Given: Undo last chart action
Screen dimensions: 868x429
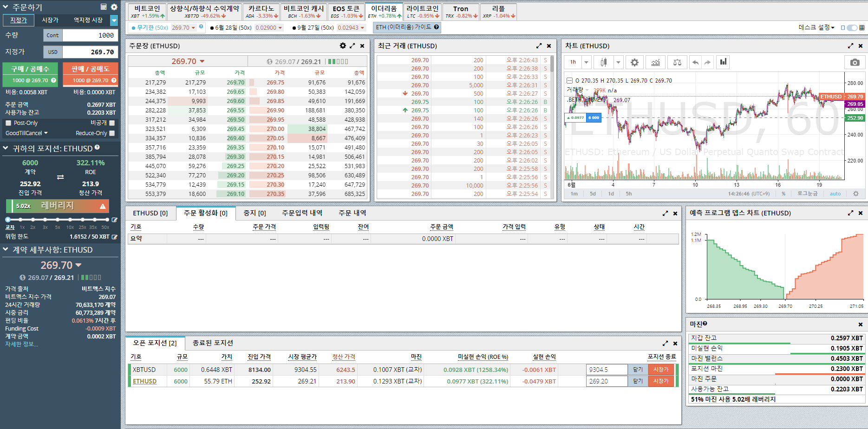Looking at the screenshot, I should 695,62.
